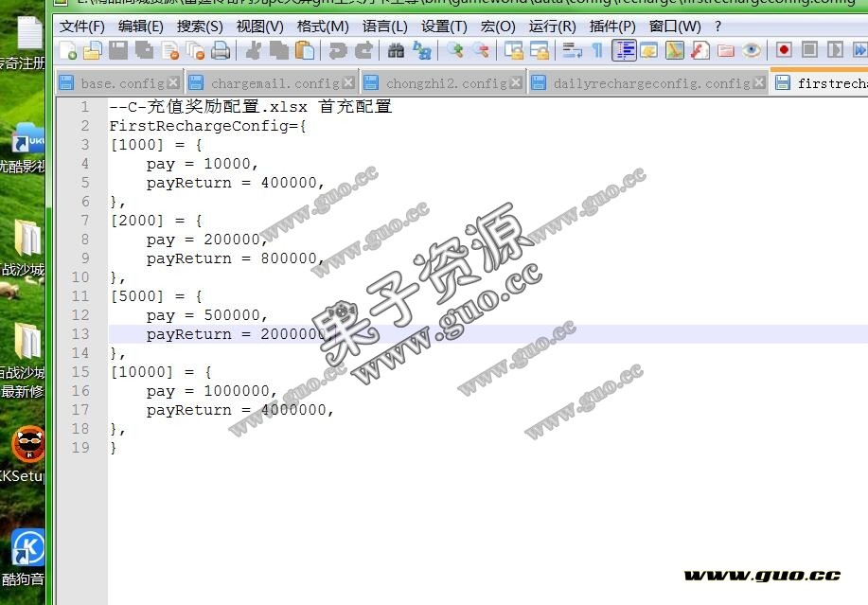Open the file from the Open icon
The width and height of the screenshot is (868, 605).
tap(93, 52)
